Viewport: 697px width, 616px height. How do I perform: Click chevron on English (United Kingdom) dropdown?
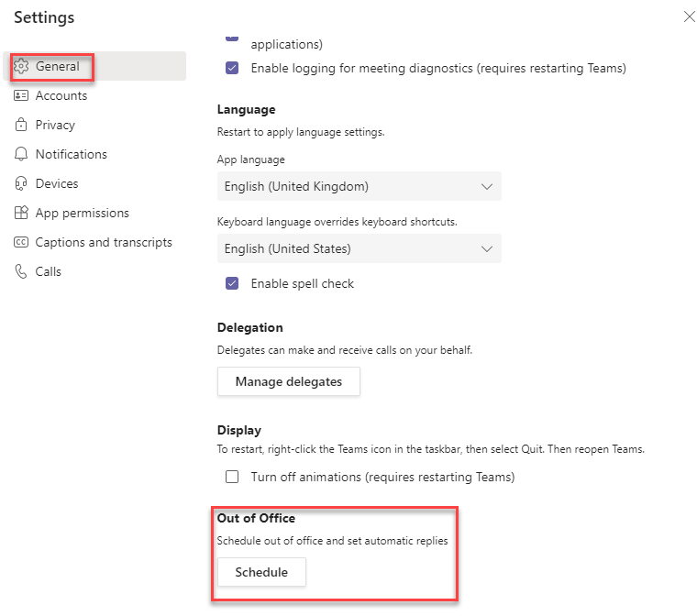(487, 186)
